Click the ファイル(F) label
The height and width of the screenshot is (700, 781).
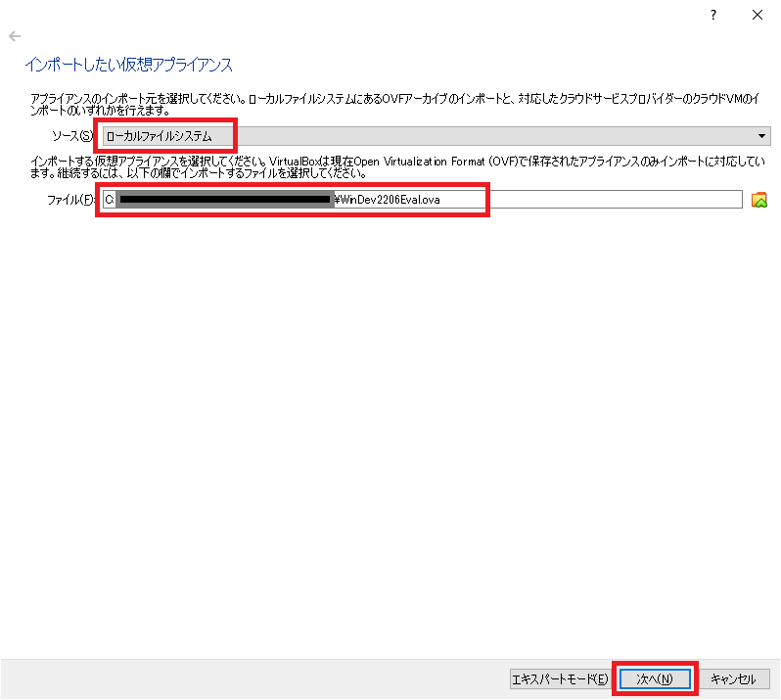coord(70,200)
